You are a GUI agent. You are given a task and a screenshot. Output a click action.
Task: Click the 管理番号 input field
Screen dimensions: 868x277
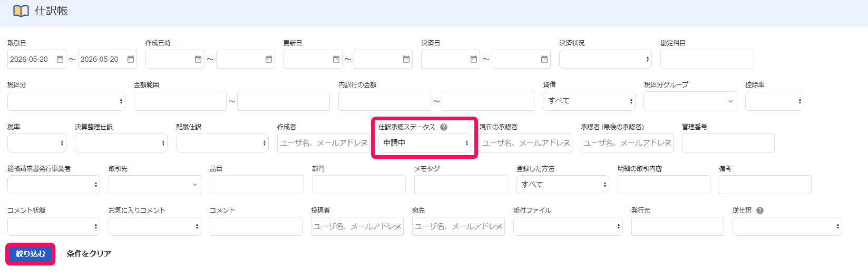728,143
